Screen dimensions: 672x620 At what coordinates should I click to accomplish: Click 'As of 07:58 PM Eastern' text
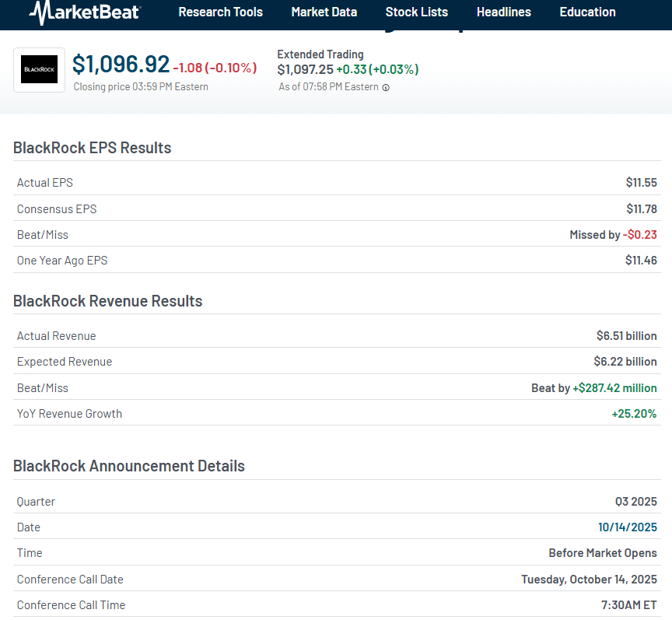click(328, 87)
